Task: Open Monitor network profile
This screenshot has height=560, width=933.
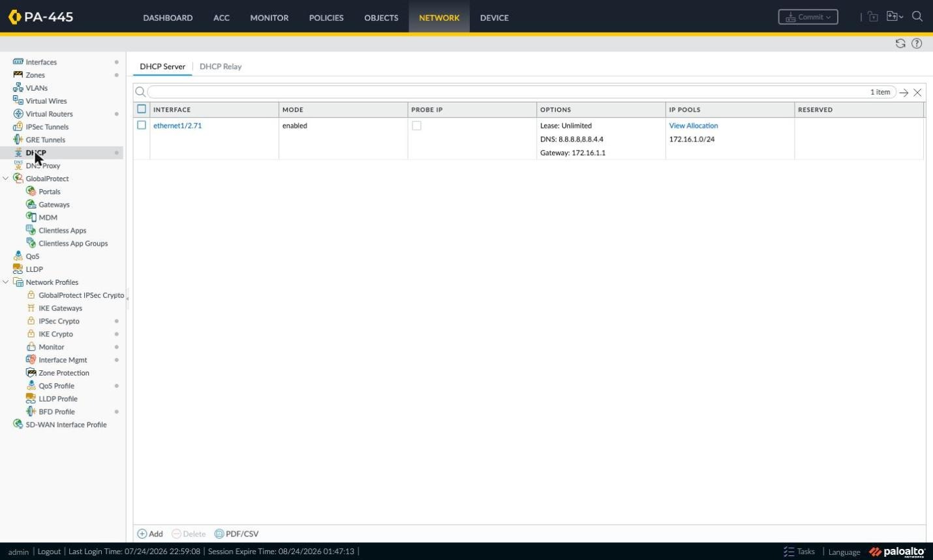Action: click(x=52, y=347)
